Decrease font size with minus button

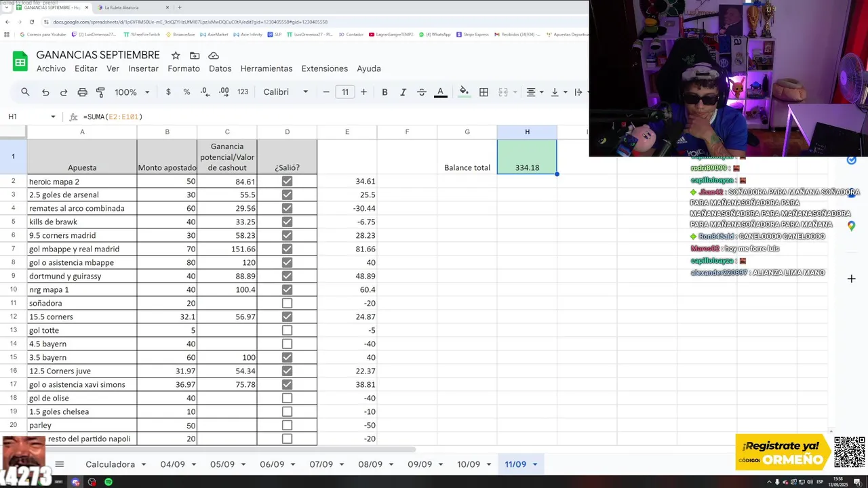326,92
